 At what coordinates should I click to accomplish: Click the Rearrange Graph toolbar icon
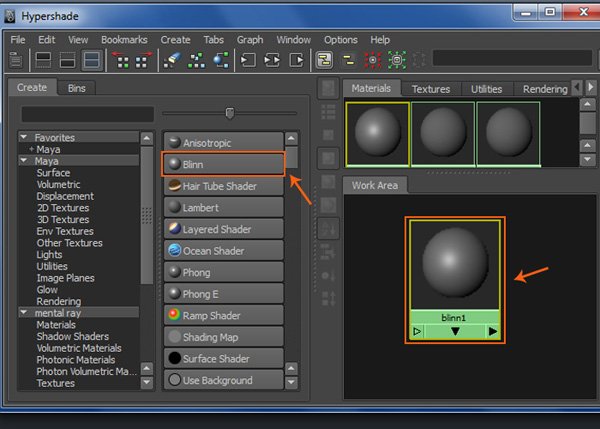pyautogui.click(x=196, y=60)
